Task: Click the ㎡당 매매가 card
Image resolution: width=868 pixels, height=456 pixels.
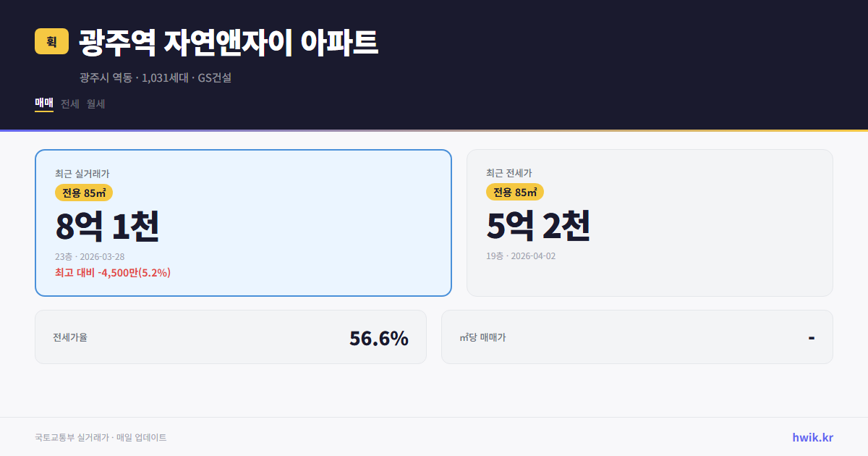Action: pyautogui.click(x=637, y=337)
